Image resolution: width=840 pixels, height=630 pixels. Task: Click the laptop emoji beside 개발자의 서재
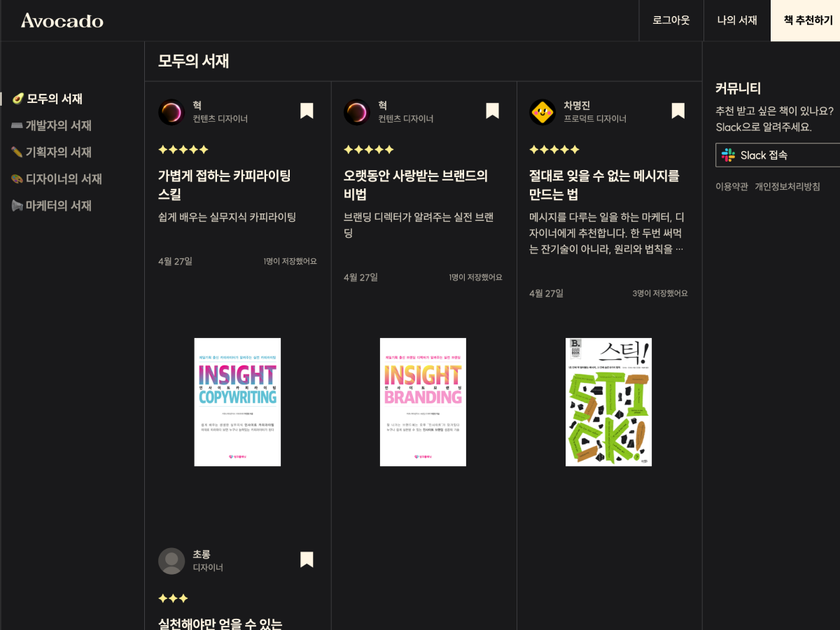17,125
